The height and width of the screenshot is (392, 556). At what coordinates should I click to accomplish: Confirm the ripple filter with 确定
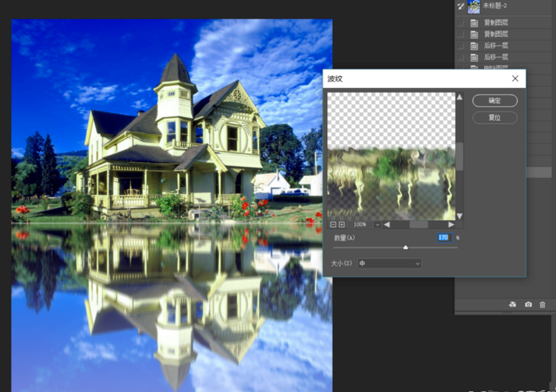coord(495,100)
